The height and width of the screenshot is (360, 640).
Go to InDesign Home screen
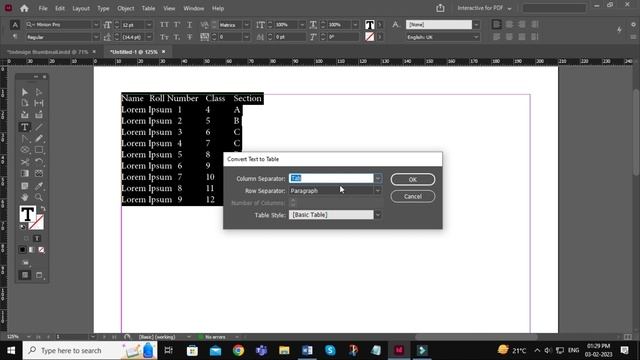(x=24, y=8)
